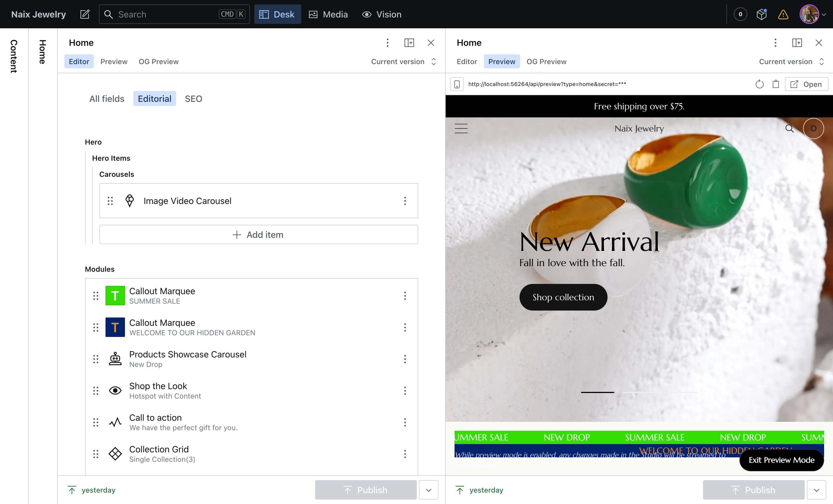Viewport: 833px width, 504px height.
Task: Open Image Video Carousel options menu
Action: (x=405, y=201)
